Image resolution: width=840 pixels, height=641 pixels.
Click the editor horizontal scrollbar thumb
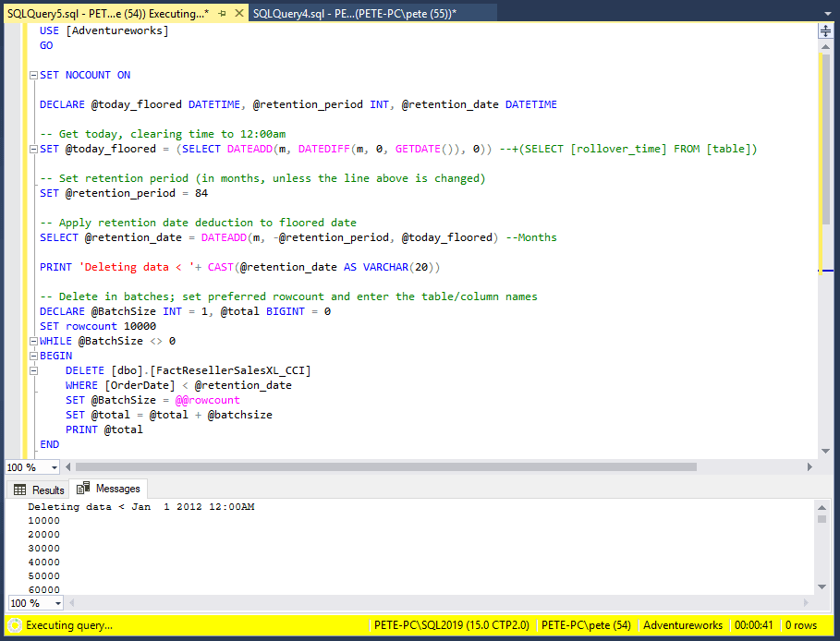tap(385, 467)
